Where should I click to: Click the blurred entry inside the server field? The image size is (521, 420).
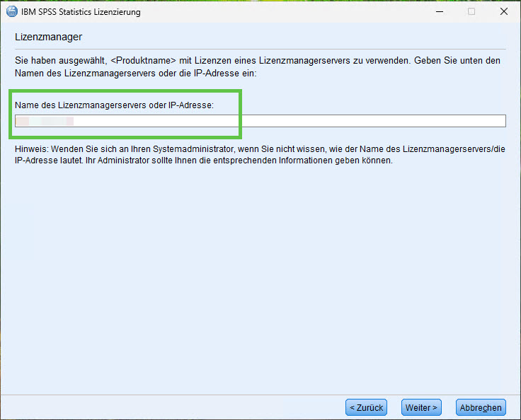coord(45,121)
